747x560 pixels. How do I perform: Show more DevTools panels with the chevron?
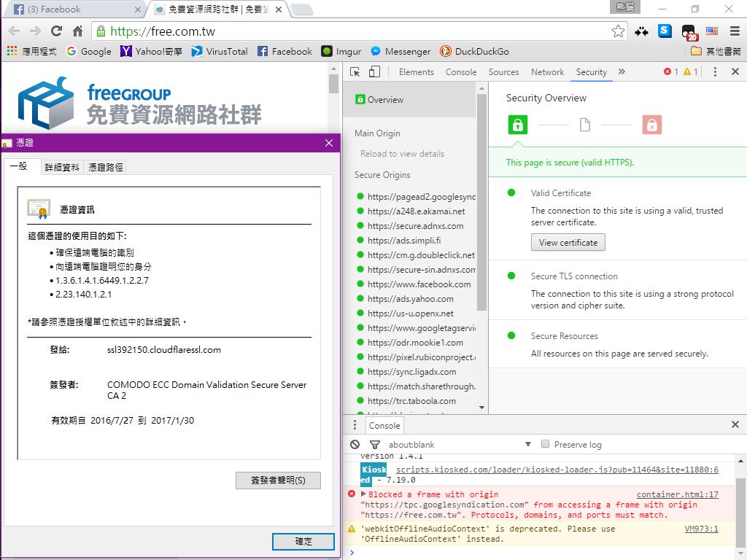pos(622,71)
